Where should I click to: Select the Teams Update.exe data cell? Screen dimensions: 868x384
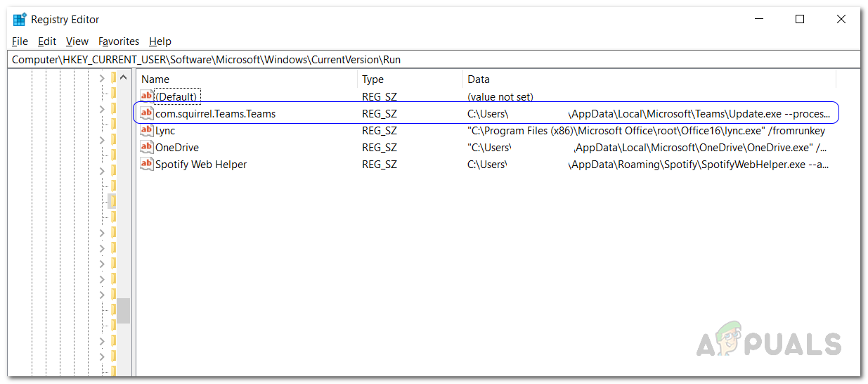click(648, 113)
